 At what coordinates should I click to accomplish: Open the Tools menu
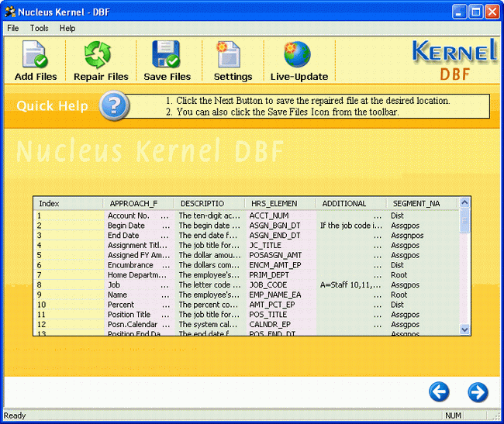[40, 28]
